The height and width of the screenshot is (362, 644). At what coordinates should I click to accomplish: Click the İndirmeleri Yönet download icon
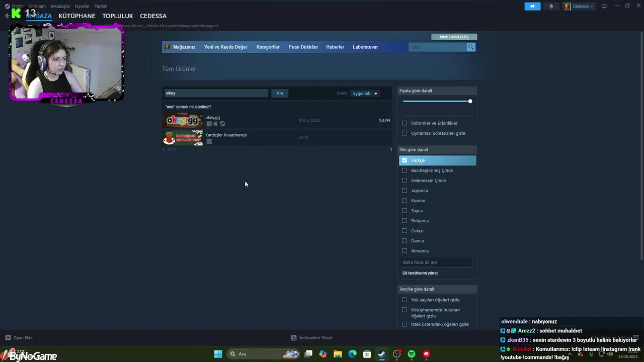point(294,338)
